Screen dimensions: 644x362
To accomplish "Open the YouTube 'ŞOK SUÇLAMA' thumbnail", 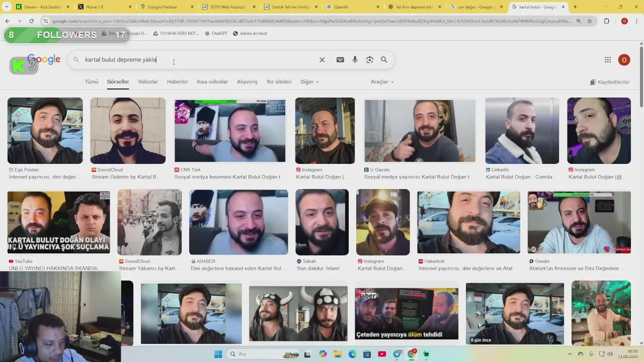I will point(59,222).
